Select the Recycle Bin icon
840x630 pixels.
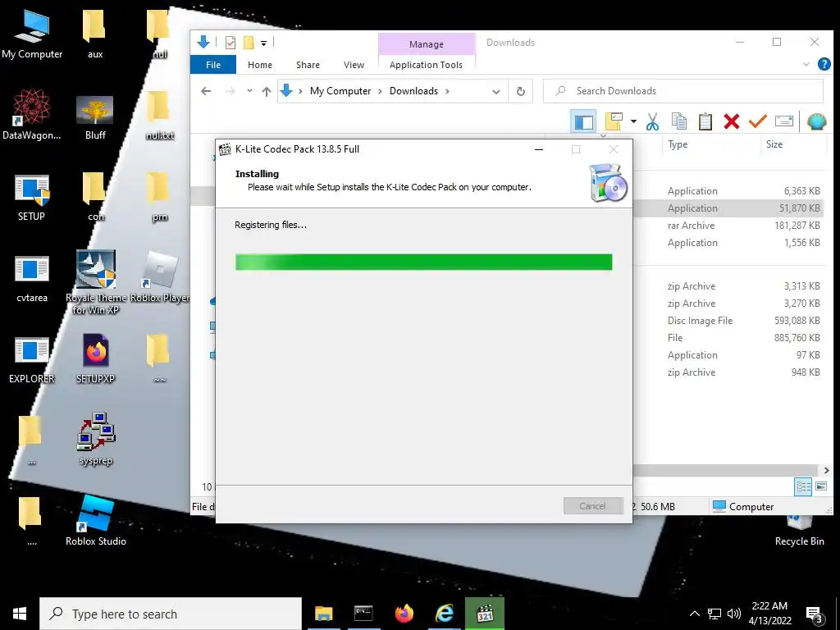[x=799, y=531]
